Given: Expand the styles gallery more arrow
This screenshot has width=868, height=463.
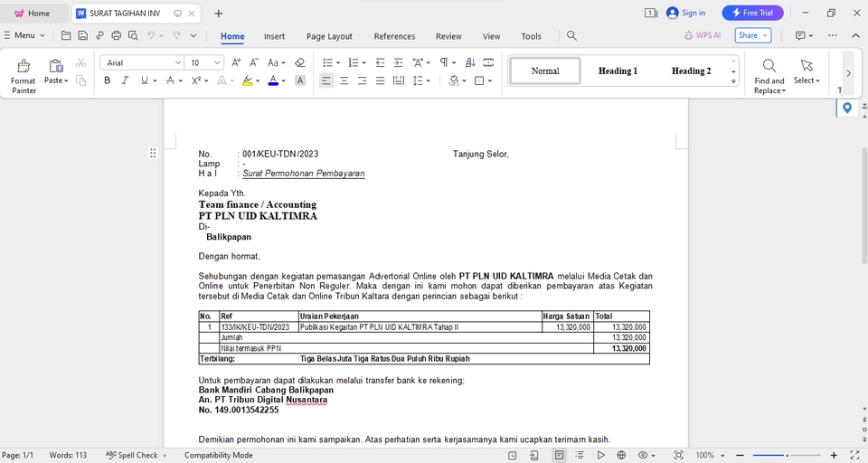Looking at the screenshot, I should point(733,81).
